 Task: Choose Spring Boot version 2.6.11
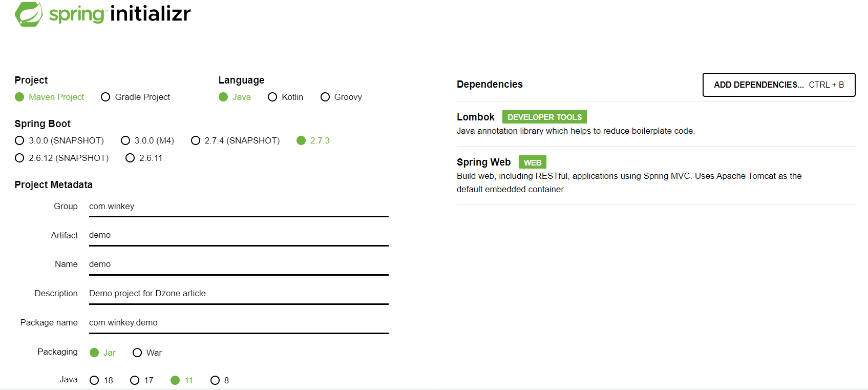pos(130,158)
